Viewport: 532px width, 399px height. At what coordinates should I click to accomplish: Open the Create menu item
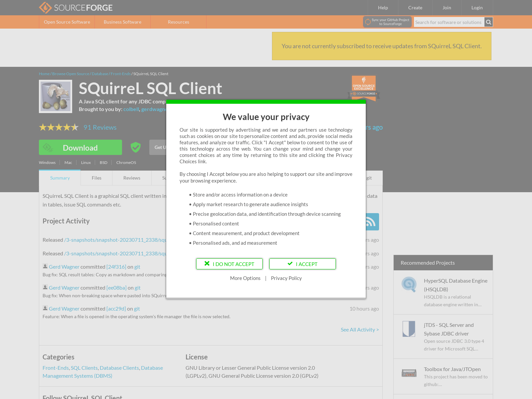click(415, 8)
